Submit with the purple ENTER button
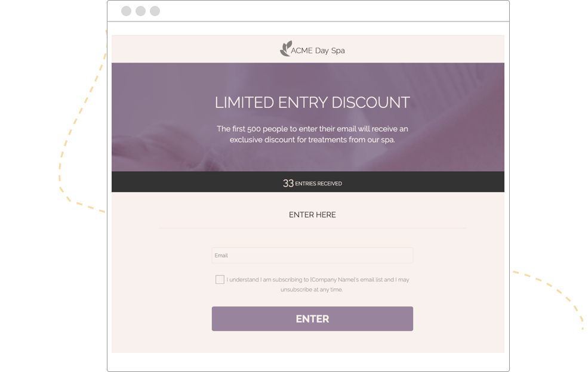Screen dimensions: 588x372 [x=312, y=319]
